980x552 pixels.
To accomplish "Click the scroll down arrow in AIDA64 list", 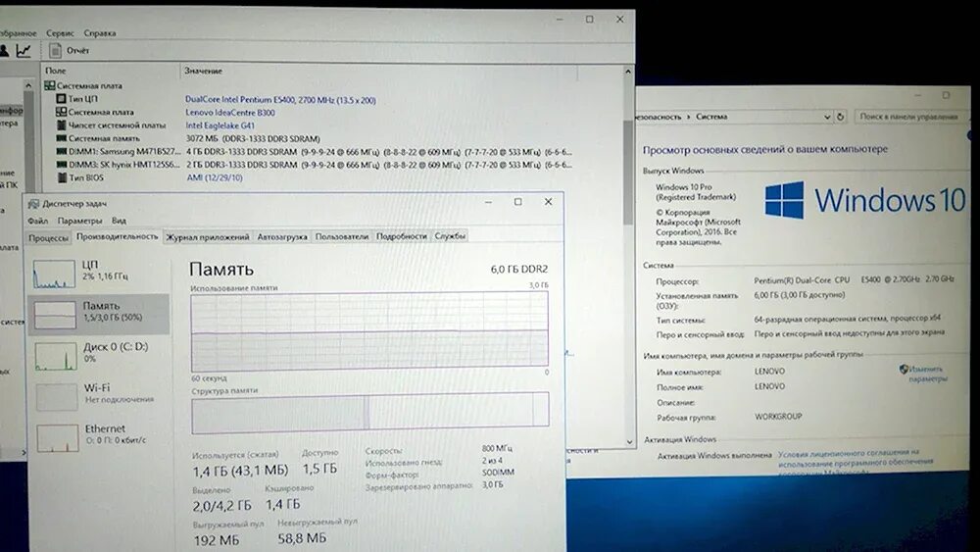I will click(629, 441).
